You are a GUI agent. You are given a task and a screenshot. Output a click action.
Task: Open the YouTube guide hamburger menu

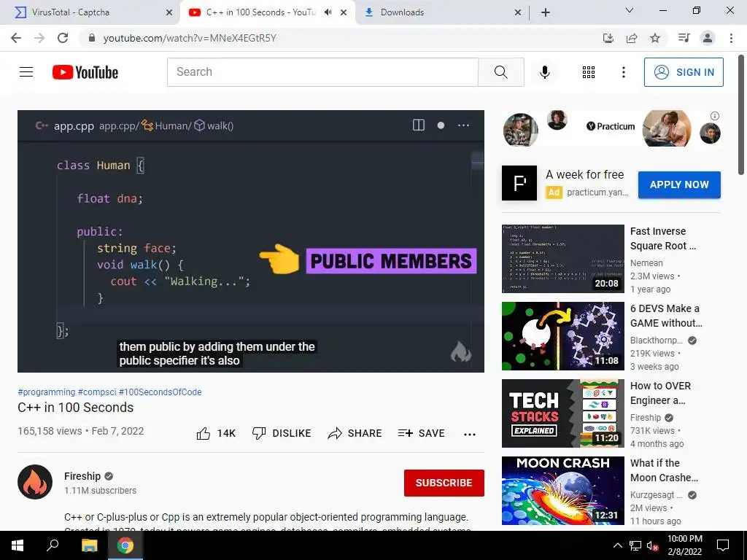pos(26,72)
